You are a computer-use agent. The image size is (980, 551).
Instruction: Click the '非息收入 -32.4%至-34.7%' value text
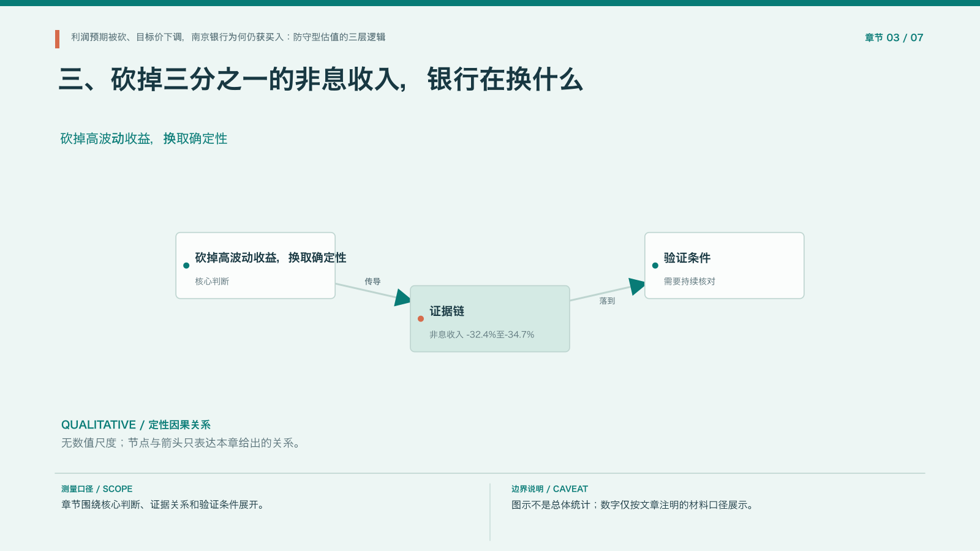tap(481, 334)
